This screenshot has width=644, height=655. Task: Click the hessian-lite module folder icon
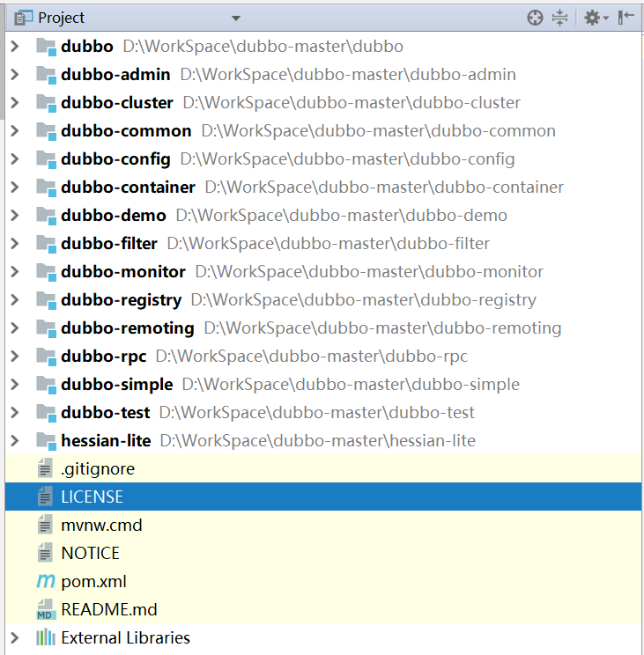click(x=46, y=441)
